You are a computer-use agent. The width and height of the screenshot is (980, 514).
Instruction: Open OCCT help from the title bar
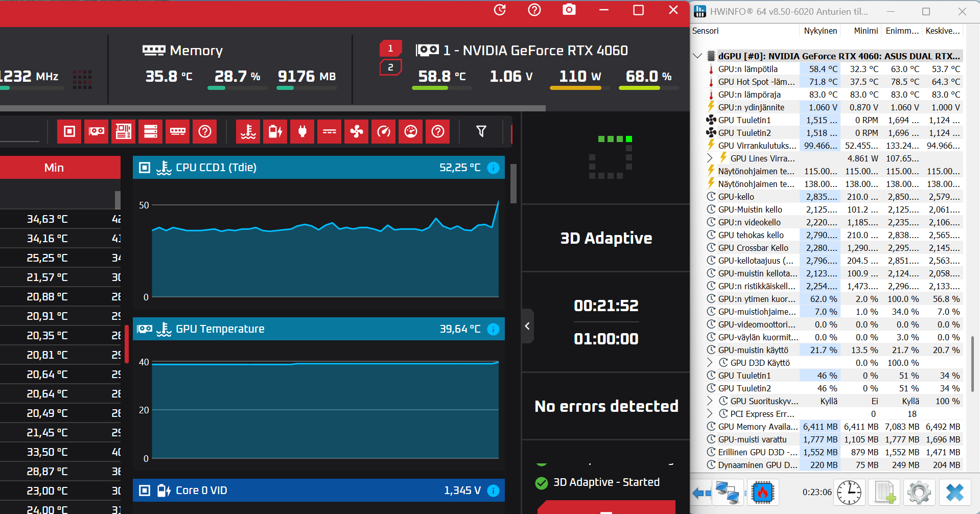534,10
